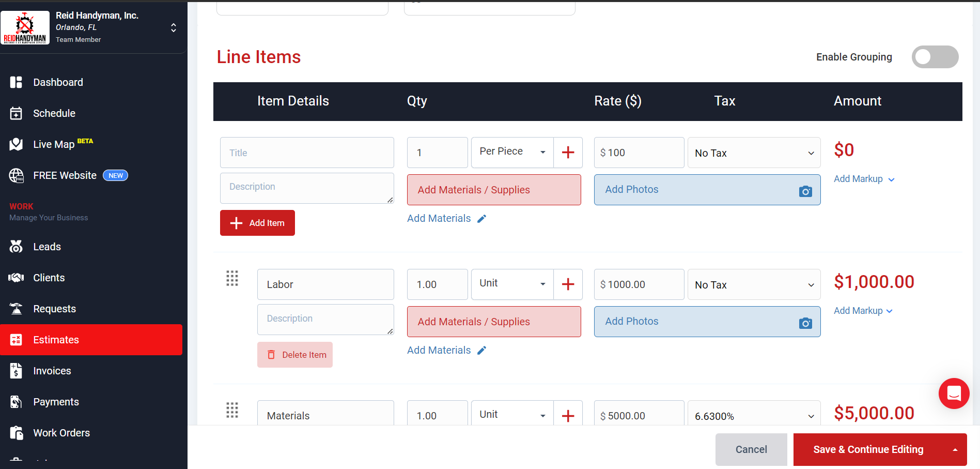Click the red plus in Materials row
The height and width of the screenshot is (469, 980).
tap(568, 416)
